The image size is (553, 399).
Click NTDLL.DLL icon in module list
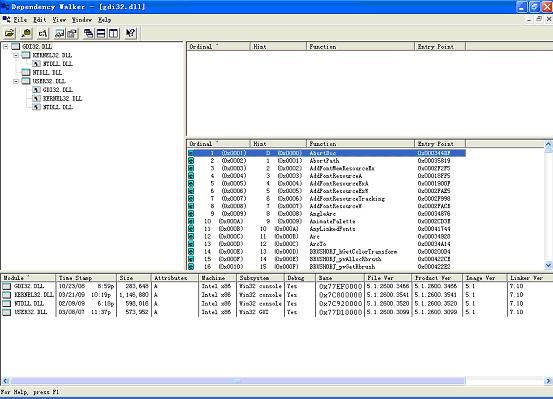pyautogui.click(x=7, y=303)
